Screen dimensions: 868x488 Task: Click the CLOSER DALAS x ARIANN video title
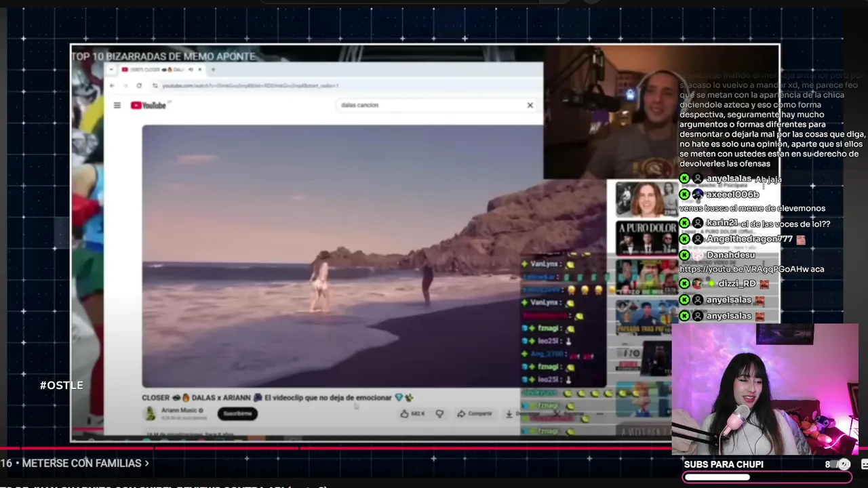click(277, 398)
